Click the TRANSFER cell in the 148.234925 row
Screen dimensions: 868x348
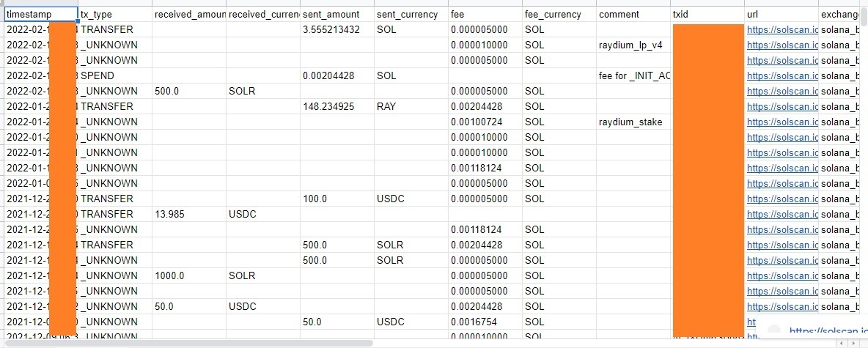(x=115, y=107)
